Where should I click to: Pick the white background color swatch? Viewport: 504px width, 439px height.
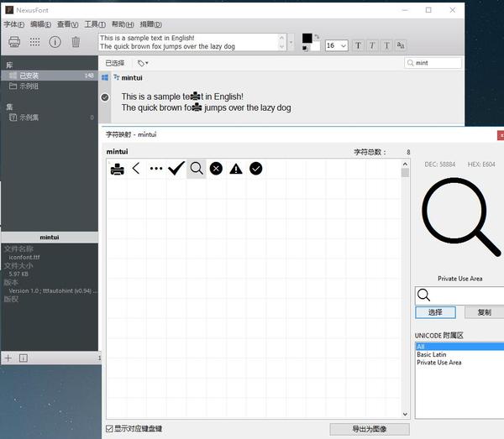(x=316, y=47)
